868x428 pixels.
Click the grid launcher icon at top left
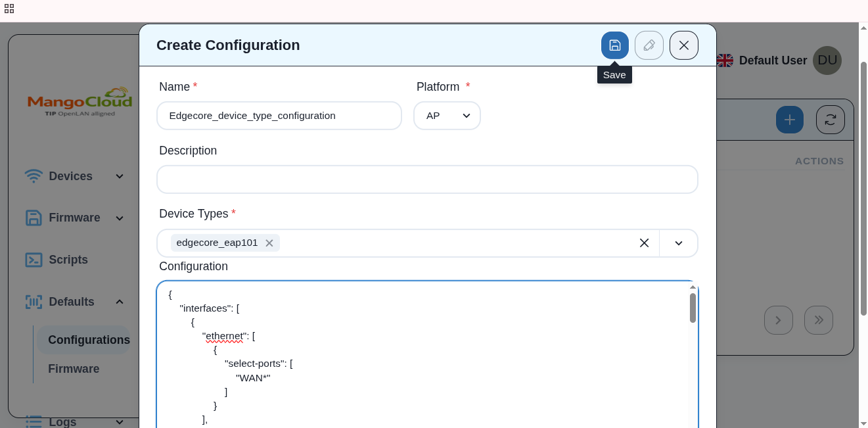click(9, 9)
